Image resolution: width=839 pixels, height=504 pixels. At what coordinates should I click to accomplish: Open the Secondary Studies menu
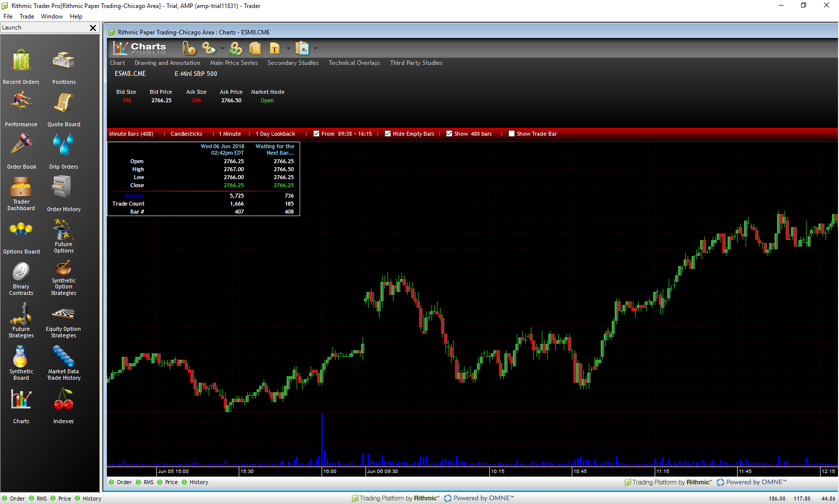293,63
